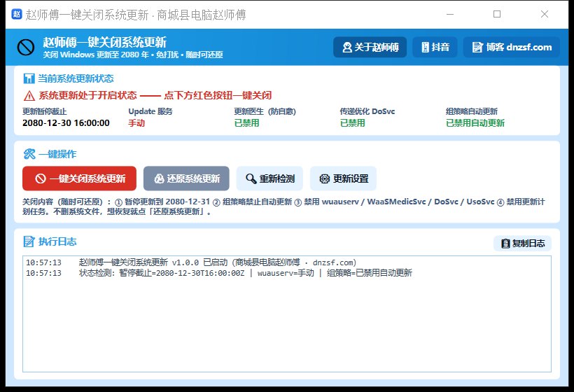Click the 更新暂停截止 value 2080-12-30 16:00:00
Screen dimensions: 574x392
click(66, 123)
